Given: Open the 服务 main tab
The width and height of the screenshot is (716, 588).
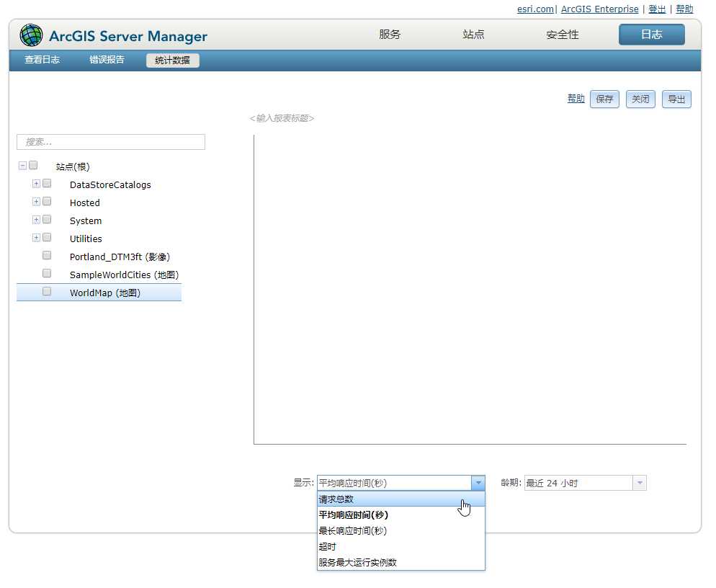Looking at the screenshot, I should coord(390,35).
